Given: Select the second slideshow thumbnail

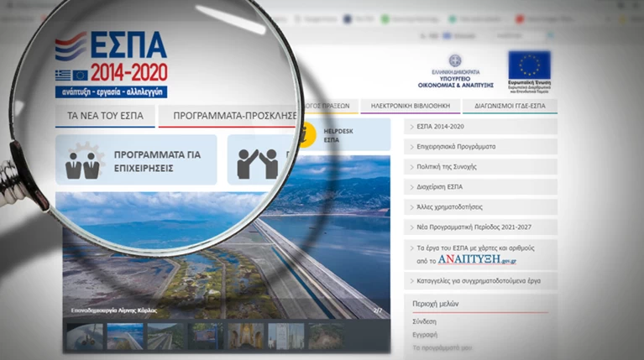Looking at the screenshot, I should point(125,337).
